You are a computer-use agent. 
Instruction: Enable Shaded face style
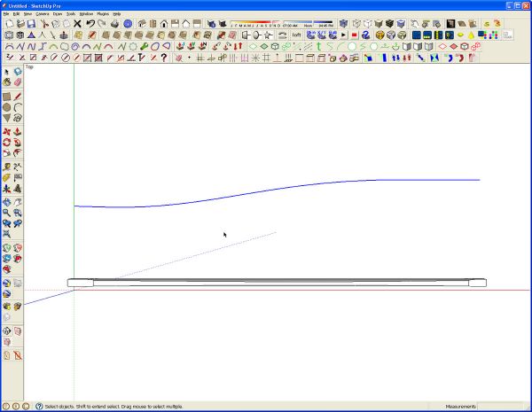(379, 24)
